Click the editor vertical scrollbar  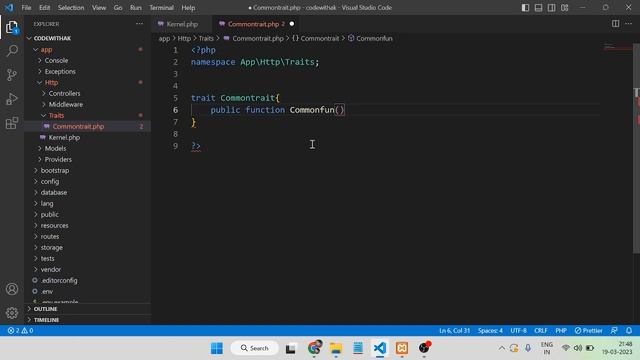tap(636, 149)
